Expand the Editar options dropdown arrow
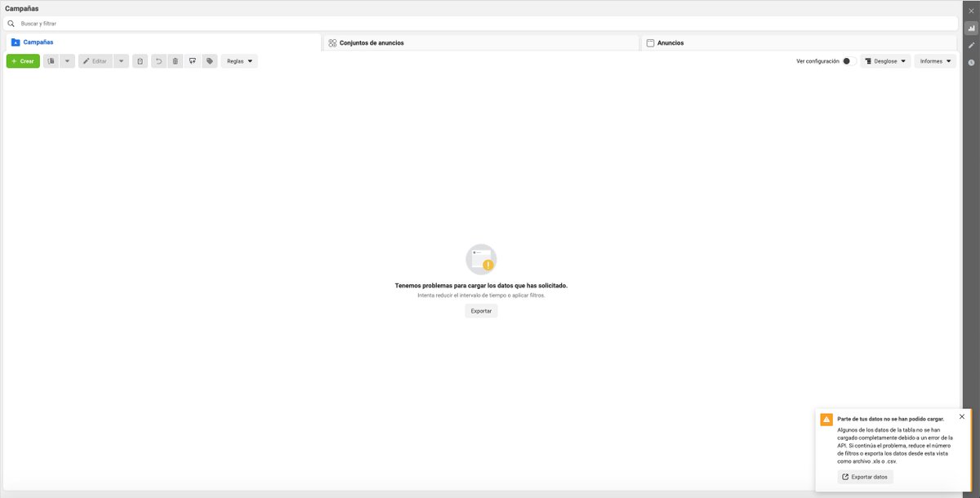Viewport: 980px width, 498px height. (121, 61)
